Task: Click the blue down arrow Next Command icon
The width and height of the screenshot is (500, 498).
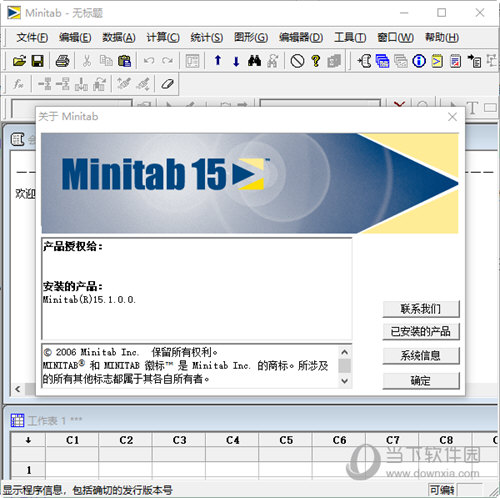Action: click(236, 61)
